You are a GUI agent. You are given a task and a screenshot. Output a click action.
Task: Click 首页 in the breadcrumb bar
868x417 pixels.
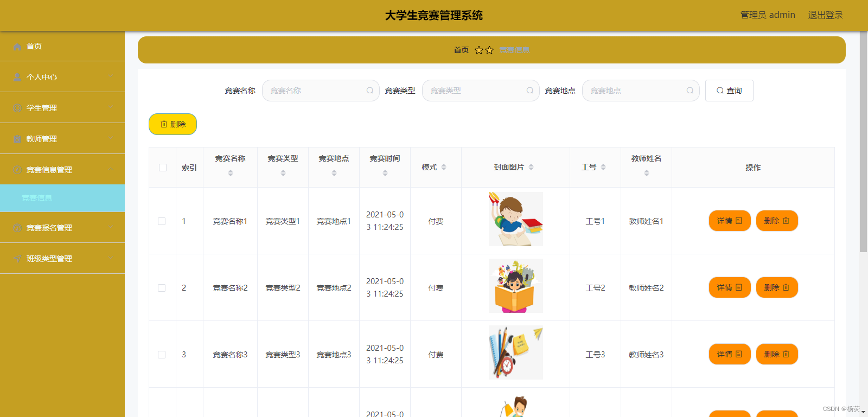point(461,50)
